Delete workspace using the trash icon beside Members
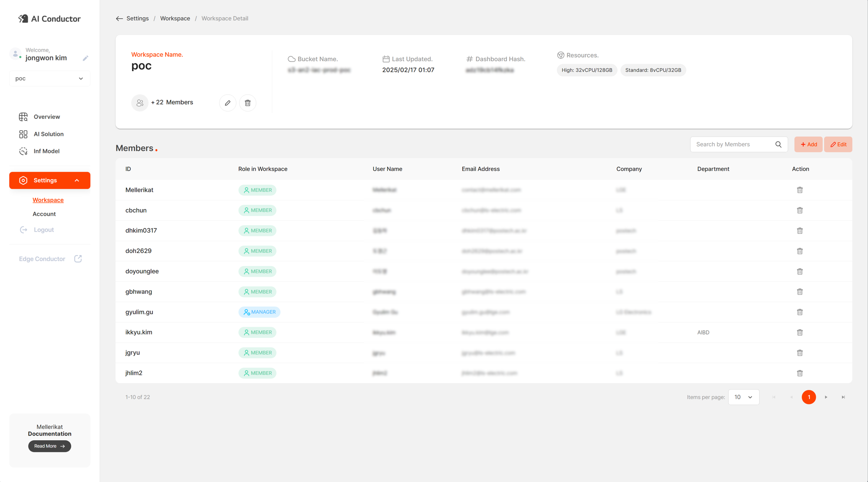 (248, 103)
